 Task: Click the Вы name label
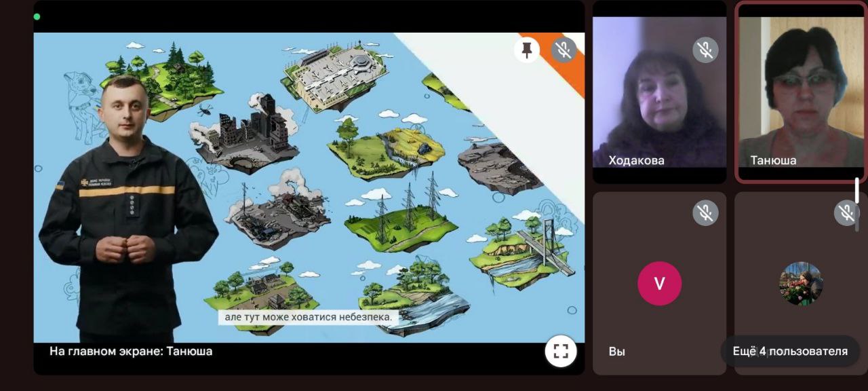pyautogui.click(x=616, y=351)
